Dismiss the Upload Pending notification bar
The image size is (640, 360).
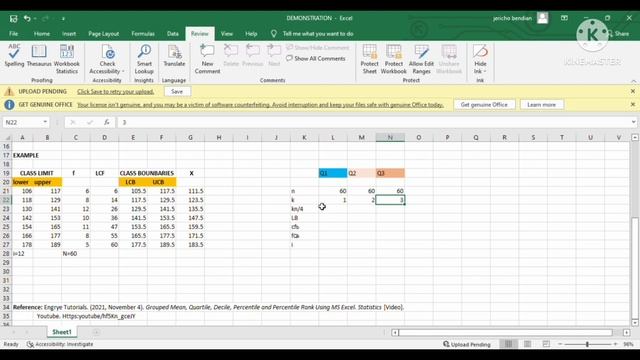click(x=633, y=91)
